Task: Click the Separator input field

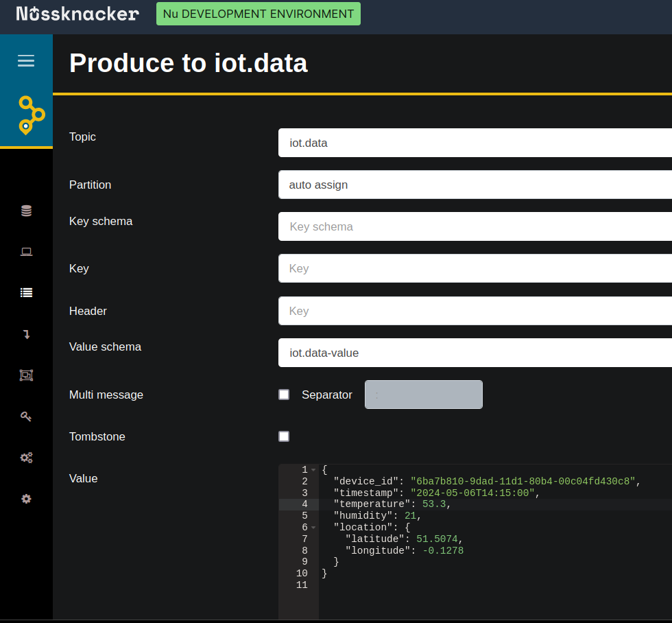Action: [424, 395]
